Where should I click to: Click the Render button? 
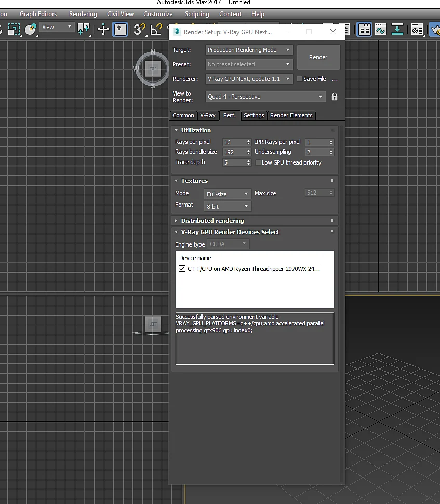[318, 57]
